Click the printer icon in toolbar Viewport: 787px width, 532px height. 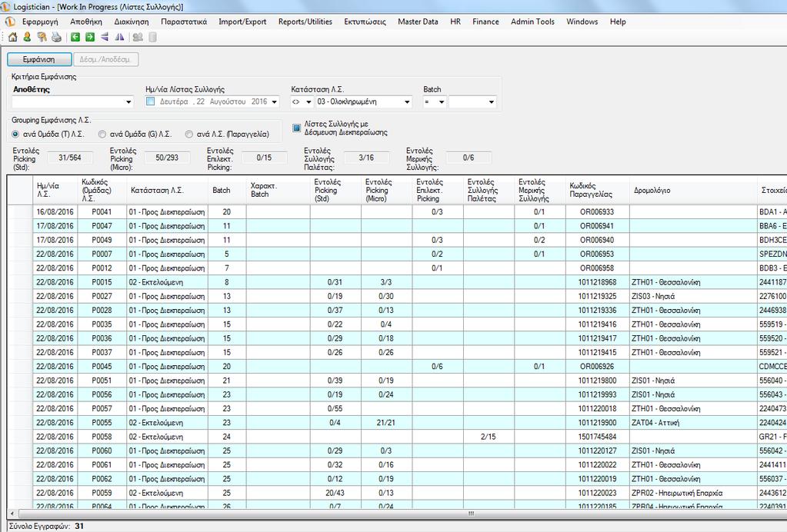tap(56, 37)
